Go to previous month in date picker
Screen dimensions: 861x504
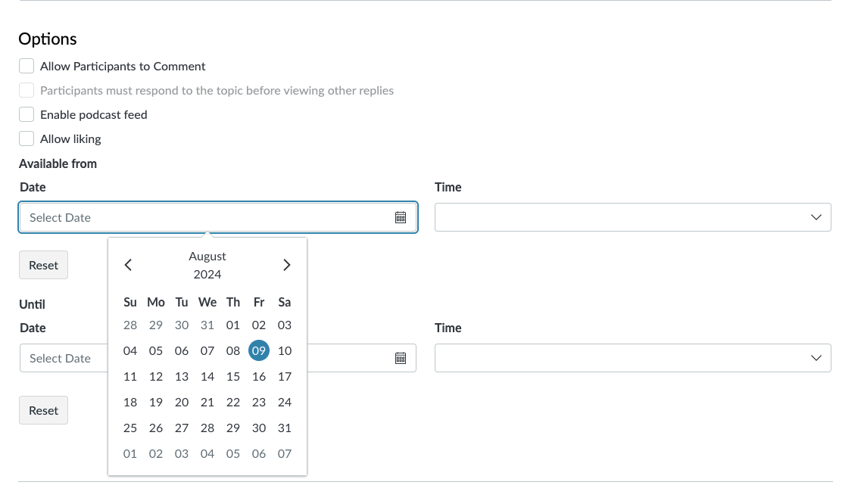(128, 265)
